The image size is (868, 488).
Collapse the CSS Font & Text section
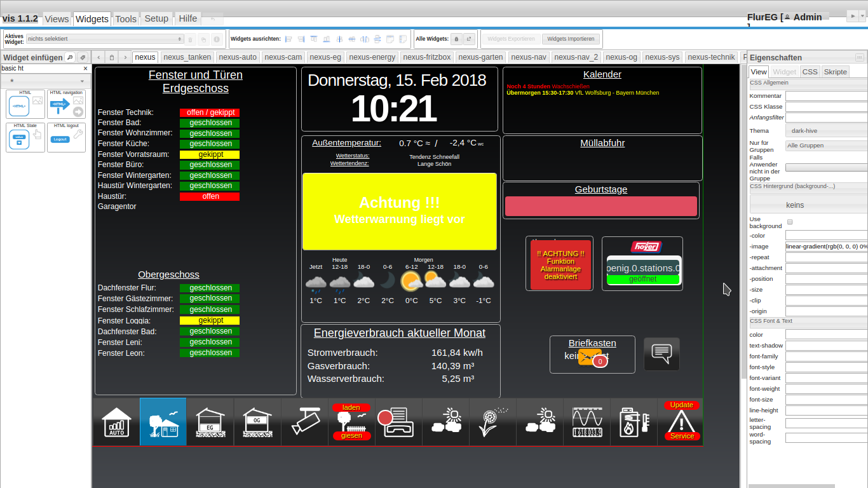pos(808,321)
